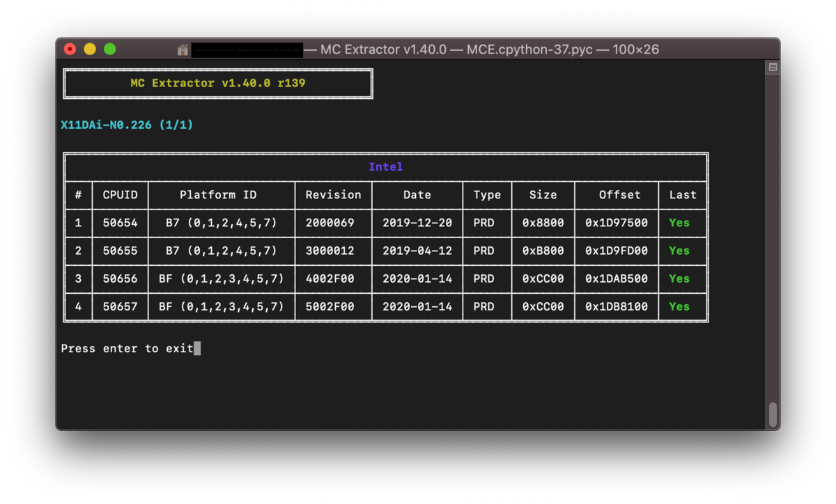Click the terminal cursor block after exit
Screen dimensions: 836x504
197,348
